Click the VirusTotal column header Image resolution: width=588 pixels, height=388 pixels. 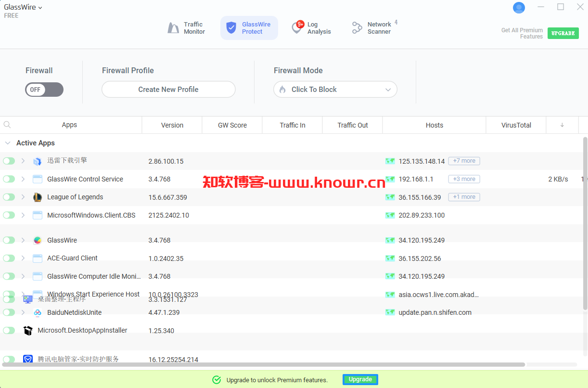pos(516,125)
